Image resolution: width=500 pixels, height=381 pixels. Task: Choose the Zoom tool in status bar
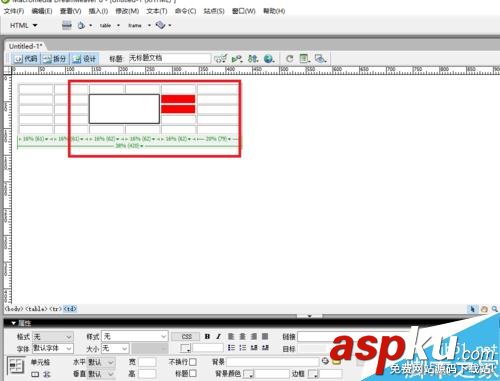point(495,309)
